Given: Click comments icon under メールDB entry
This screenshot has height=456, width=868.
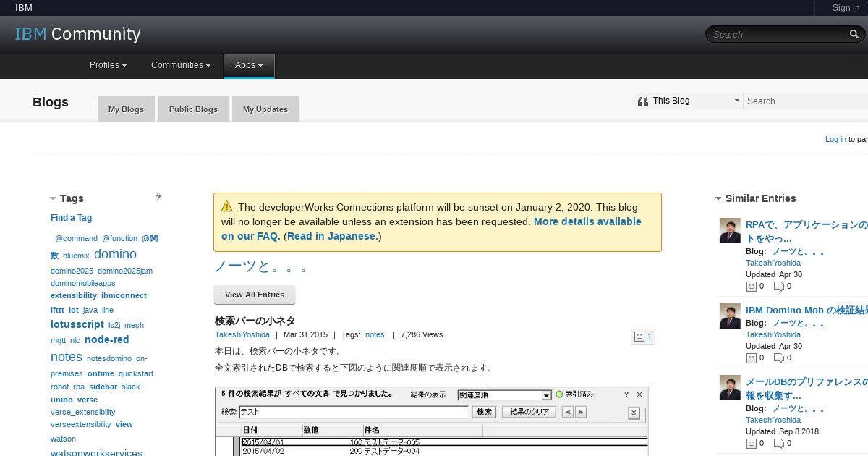Looking at the screenshot, I should coord(778,443).
